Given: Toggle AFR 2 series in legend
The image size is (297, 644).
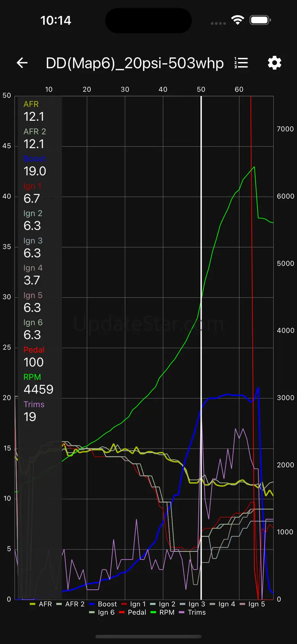Looking at the screenshot, I should [70, 604].
